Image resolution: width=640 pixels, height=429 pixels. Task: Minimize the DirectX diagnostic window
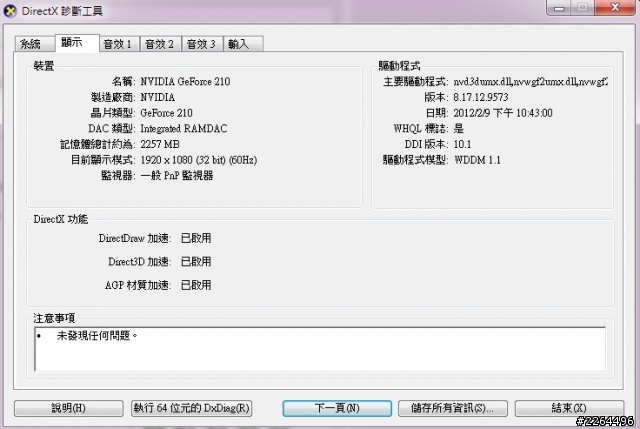pos(559,8)
